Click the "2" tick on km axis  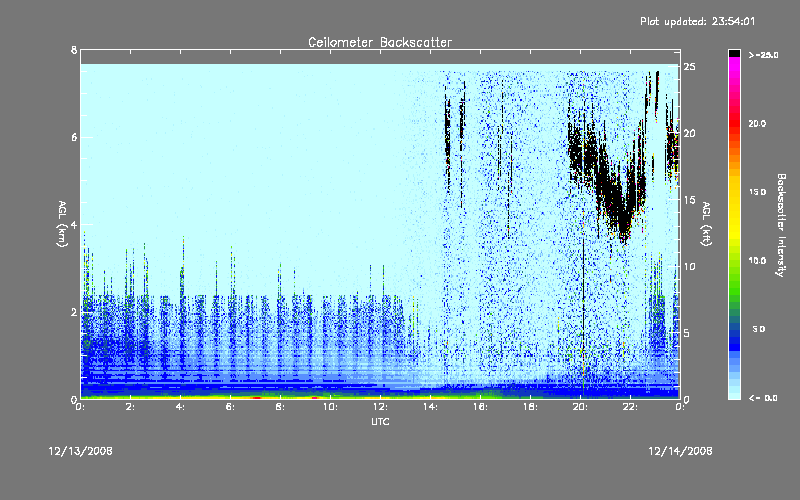point(74,312)
